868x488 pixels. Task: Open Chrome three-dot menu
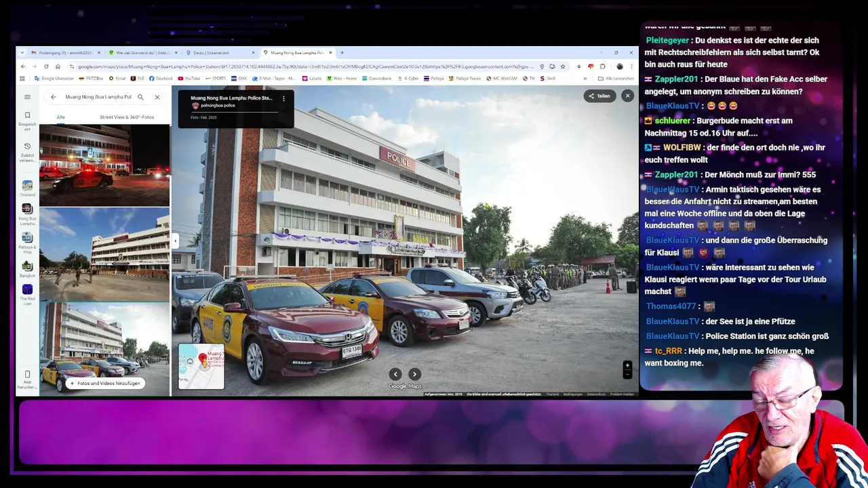[x=631, y=66]
